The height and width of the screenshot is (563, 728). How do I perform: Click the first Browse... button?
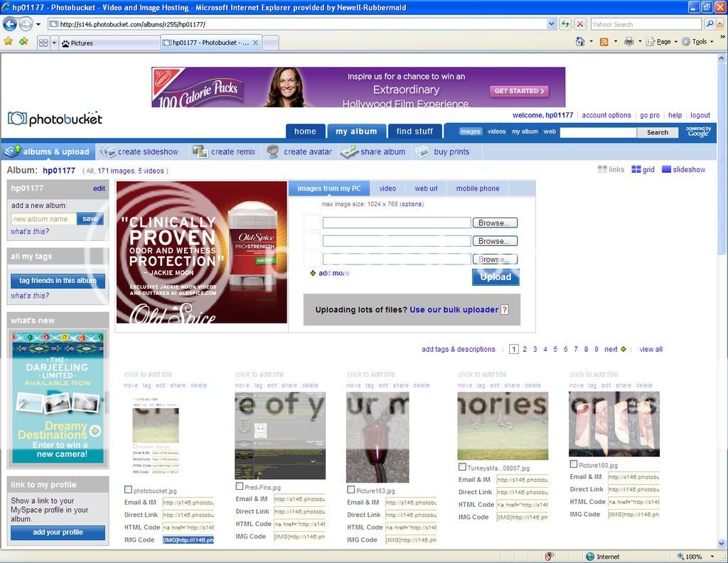click(495, 222)
